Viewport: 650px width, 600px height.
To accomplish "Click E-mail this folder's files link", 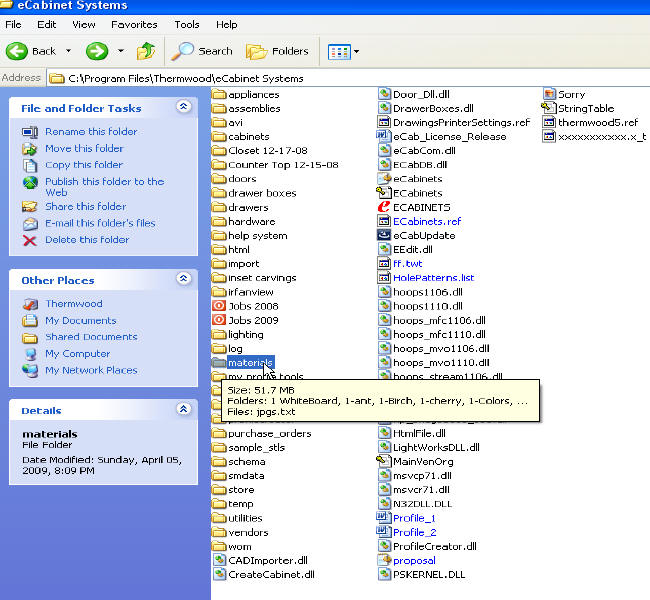I will point(100,223).
